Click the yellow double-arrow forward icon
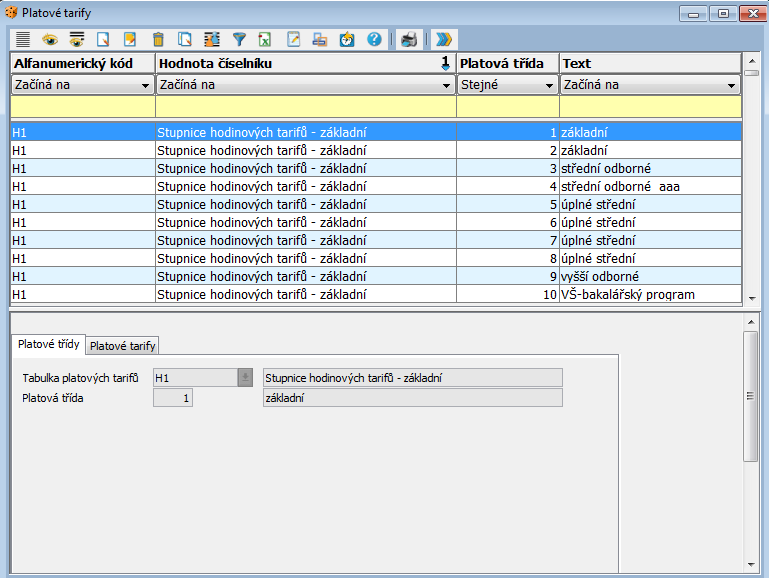 click(443, 39)
